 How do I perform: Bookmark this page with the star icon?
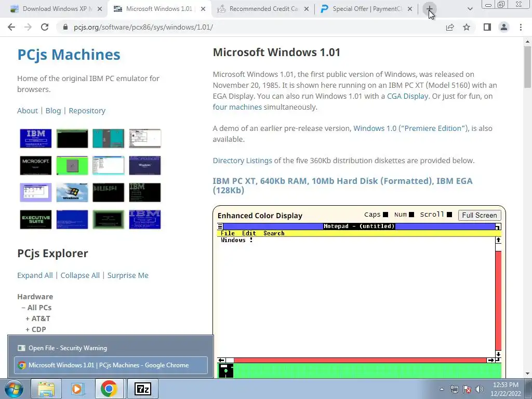tap(467, 27)
